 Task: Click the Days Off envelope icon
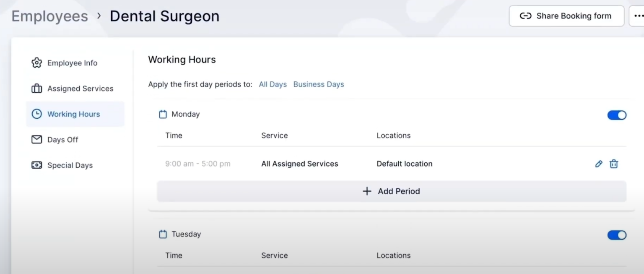[x=37, y=139]
